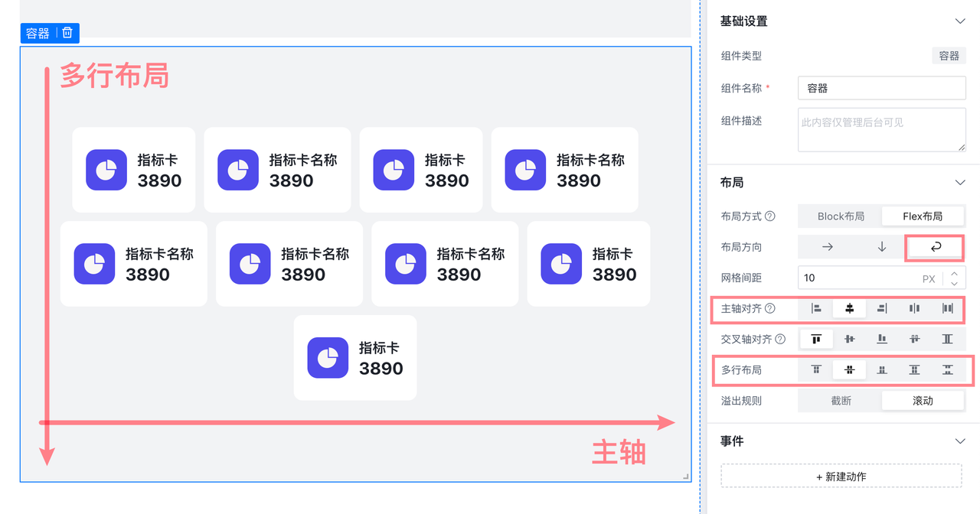
Task: Set cross axis alignment to stretch
Action: tap(948, 339)
